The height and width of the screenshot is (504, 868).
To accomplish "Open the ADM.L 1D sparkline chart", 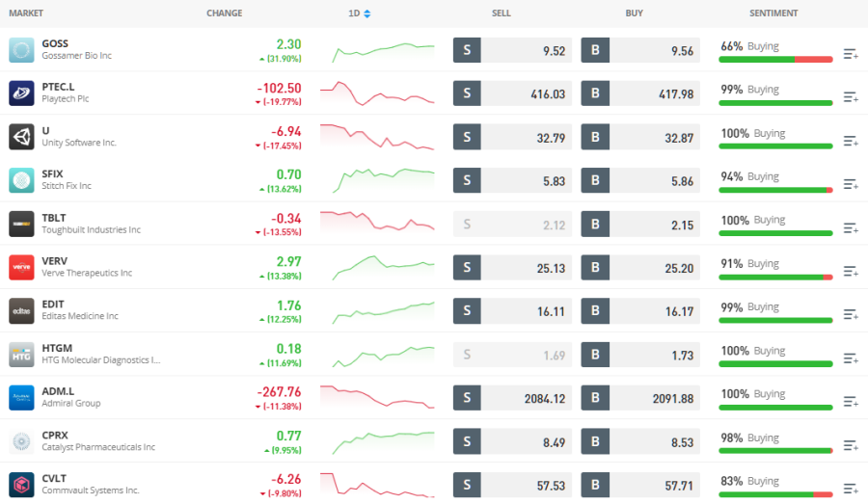I will [377, 397].
